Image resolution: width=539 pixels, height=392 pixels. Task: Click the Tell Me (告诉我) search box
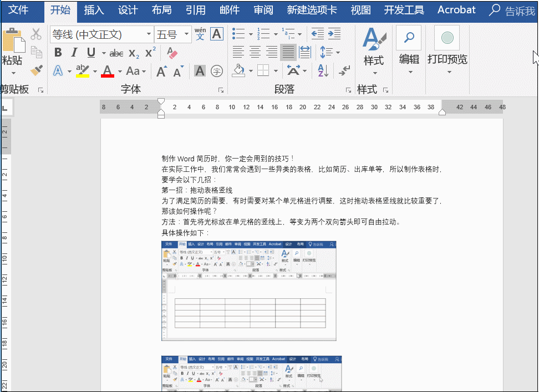512,11
